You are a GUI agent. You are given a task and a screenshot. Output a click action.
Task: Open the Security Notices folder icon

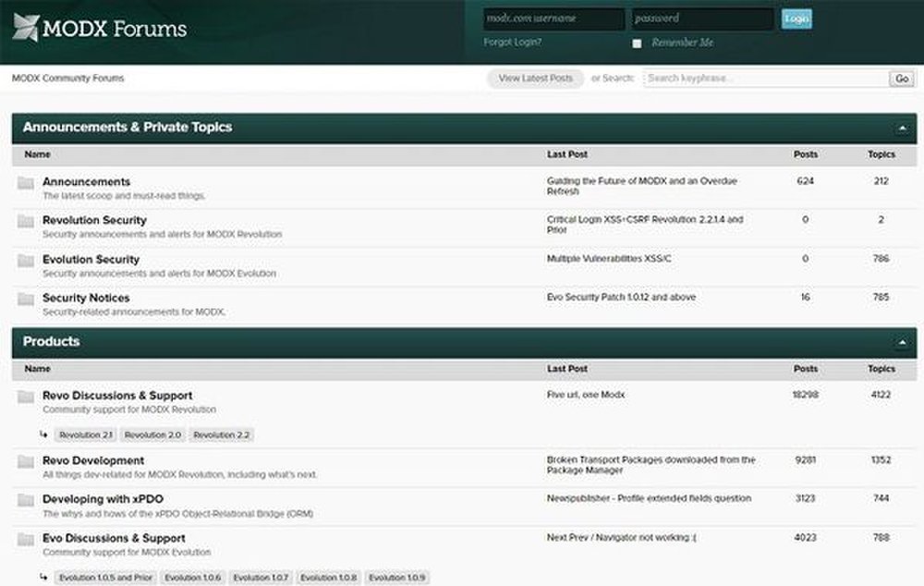[x=25, y=299]
